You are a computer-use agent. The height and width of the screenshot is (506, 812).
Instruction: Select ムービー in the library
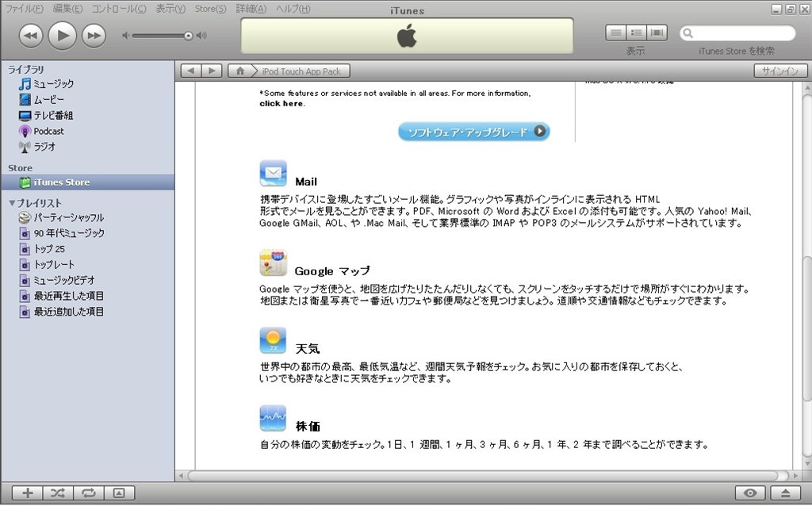coord(41,99)
